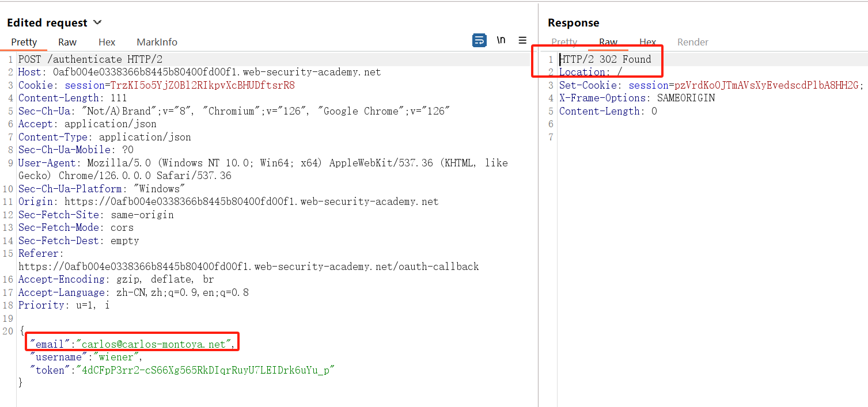Viewport: 868px width, 407px height.
Task: Click the request Content-Length: 111 line
Action: pyautogui.click(x=73, y=98)
